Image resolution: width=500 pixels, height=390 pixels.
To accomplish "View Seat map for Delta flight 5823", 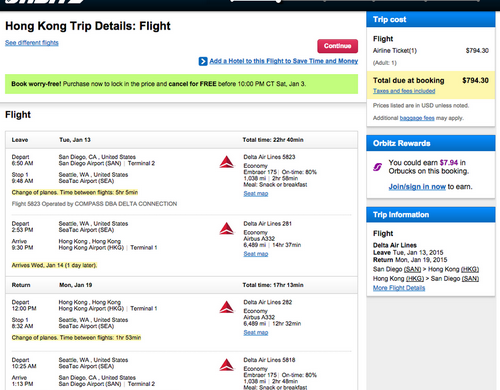I will pyautogui.click(x=256, y=194).
